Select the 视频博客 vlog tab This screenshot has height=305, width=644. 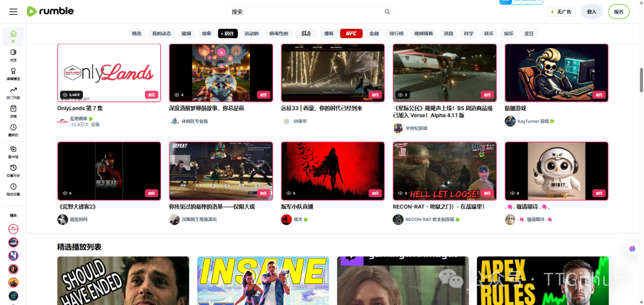pyautogui.click(x=423, y=34)
